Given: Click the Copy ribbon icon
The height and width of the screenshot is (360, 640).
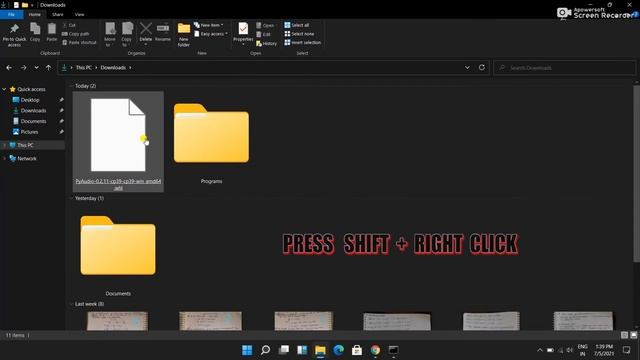Looking at the screenshot, I should tap(35, 32).
